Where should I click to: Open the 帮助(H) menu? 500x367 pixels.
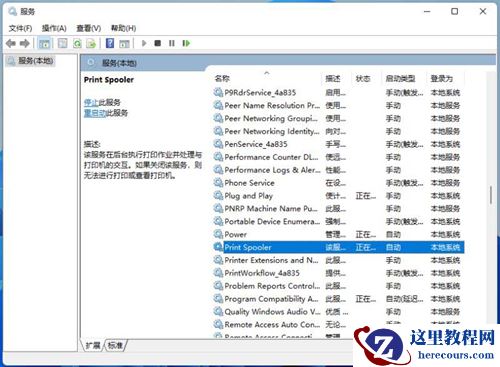click(123, 28)
